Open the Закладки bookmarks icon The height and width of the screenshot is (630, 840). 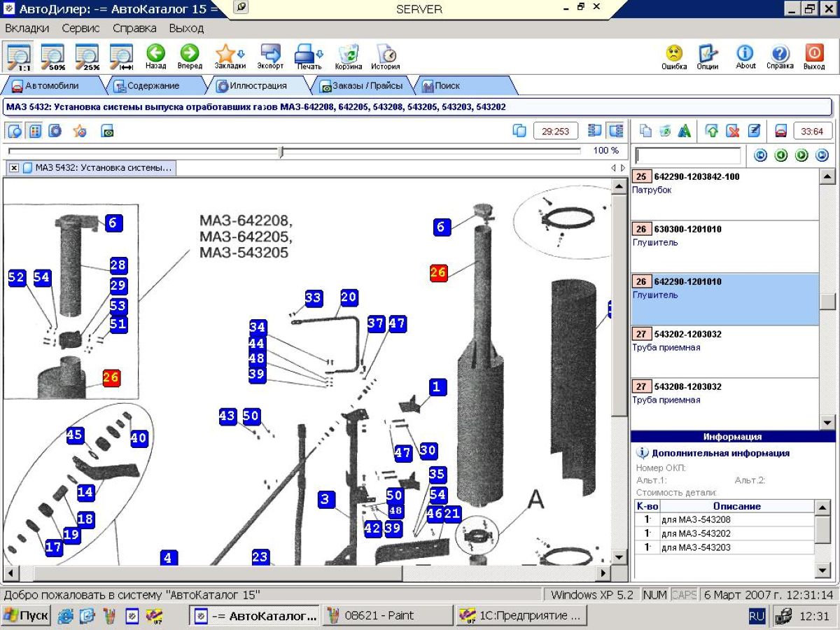(226, 57)
